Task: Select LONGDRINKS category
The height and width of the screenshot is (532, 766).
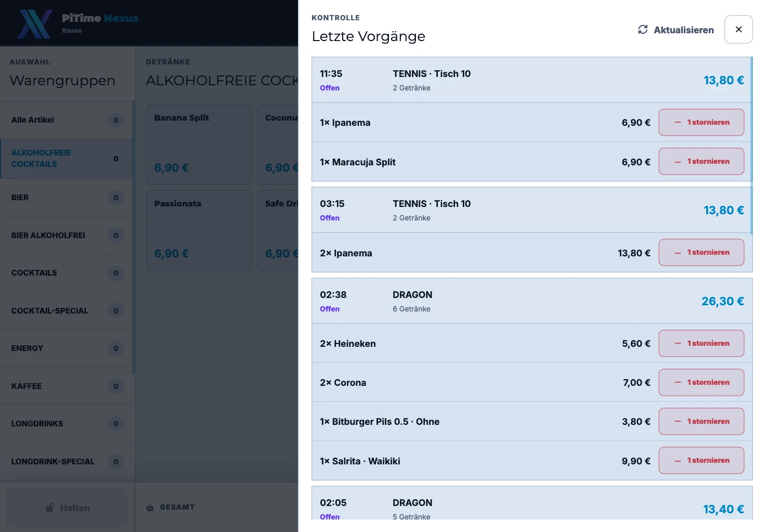Action: (67, 424)
